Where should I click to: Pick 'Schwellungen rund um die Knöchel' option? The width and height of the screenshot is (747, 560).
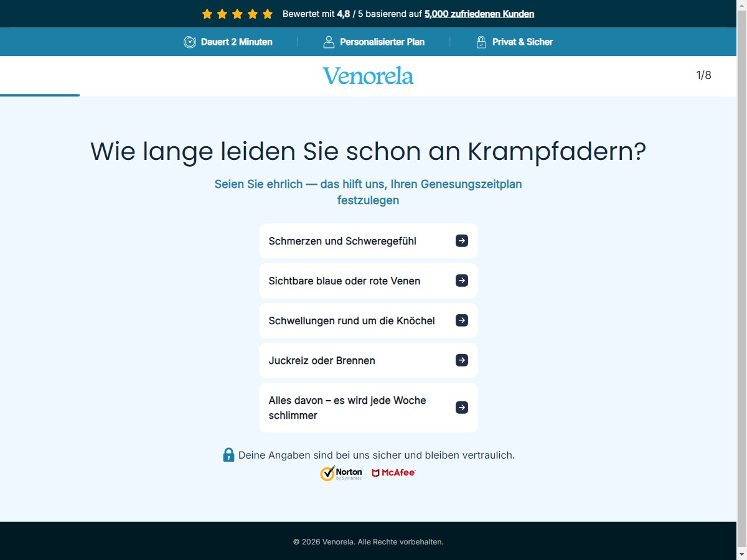pyautogui.click(x=369, y=320)
